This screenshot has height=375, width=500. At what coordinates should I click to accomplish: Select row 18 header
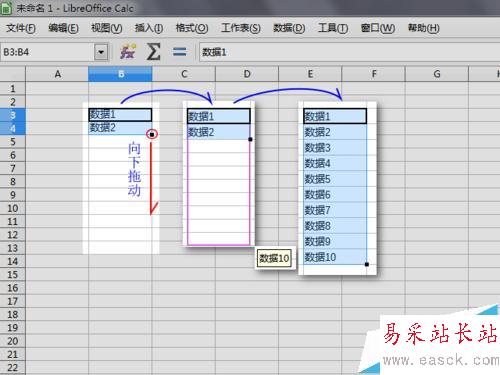[x=13, y=315]
